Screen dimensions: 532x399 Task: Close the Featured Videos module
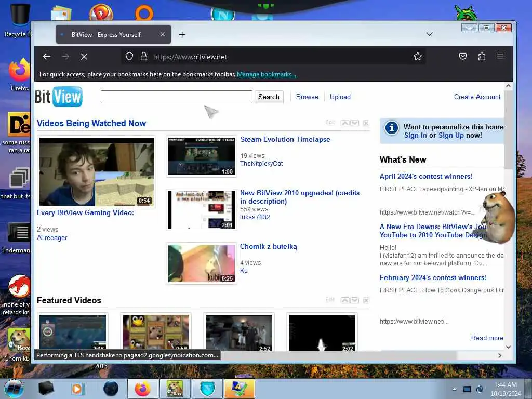(x=366, y=300)
